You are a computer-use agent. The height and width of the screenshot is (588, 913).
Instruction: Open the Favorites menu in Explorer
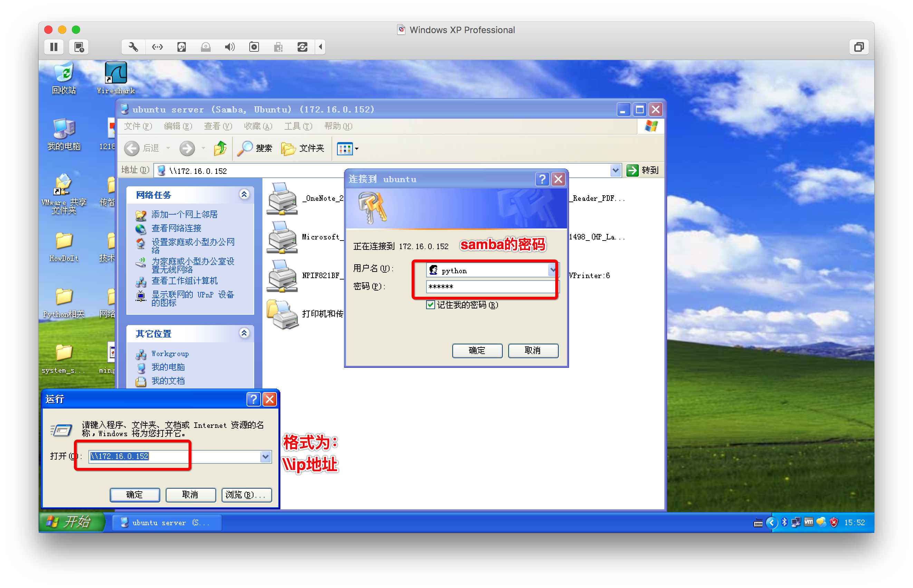[x=258, y=126]
